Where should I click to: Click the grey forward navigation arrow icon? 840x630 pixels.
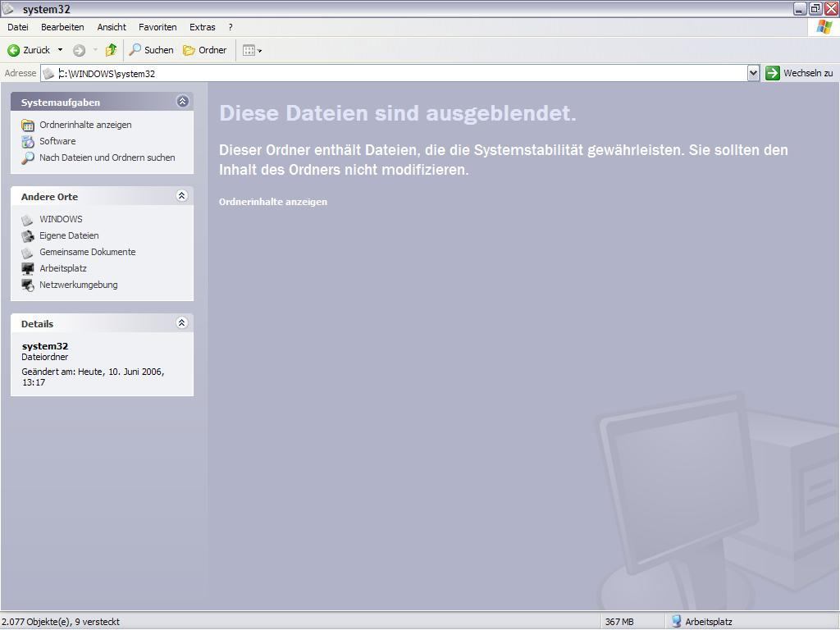pyautogui.click(x=79, y=50)
